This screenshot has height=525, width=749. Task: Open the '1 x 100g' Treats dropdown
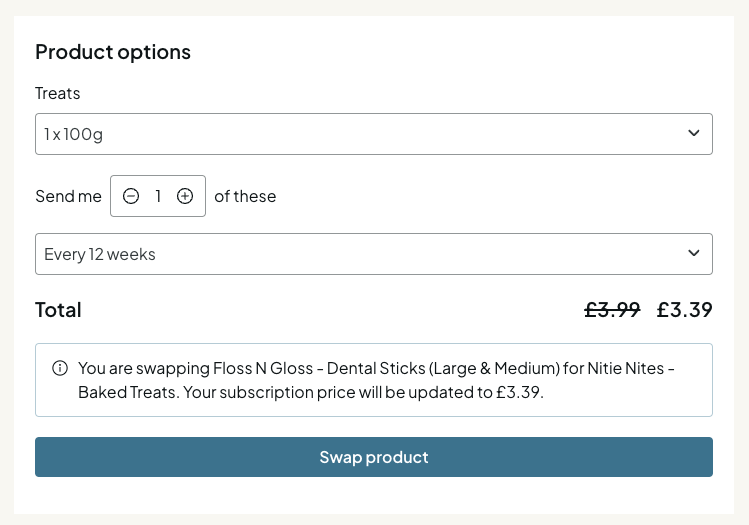374,134
